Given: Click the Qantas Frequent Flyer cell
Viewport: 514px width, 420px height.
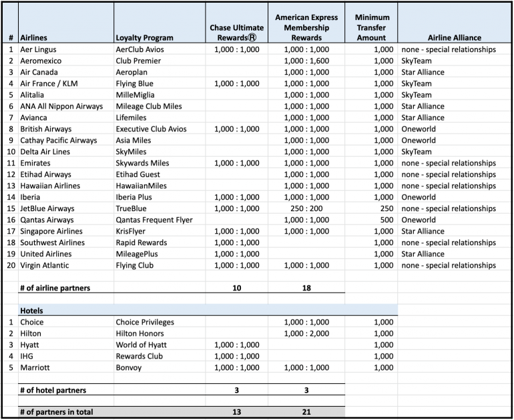Looking at the screenshot, I should coord(154,220).
